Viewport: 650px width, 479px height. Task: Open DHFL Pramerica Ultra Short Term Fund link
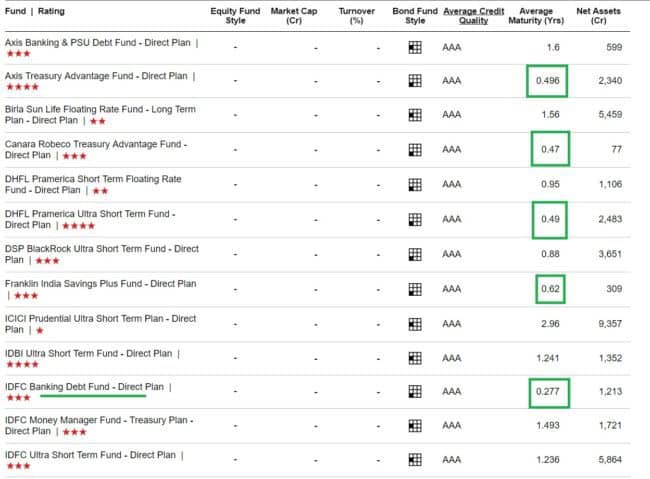coord(90,219)
